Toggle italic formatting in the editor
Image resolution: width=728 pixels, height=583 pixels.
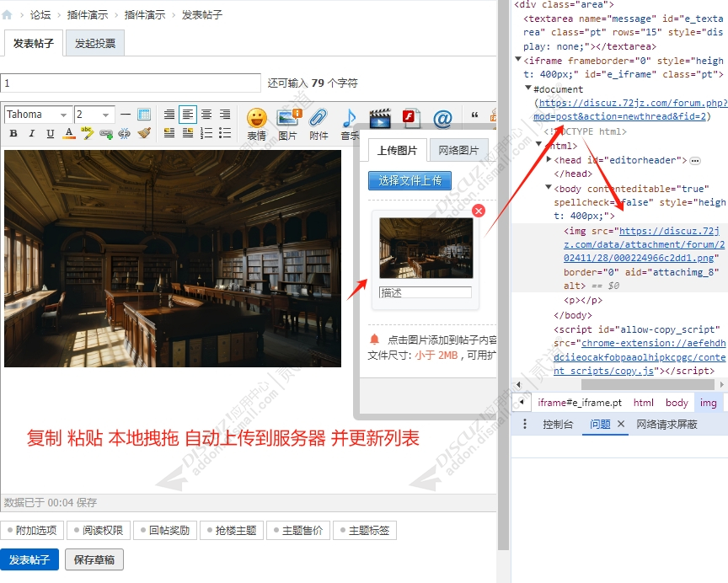tap(31, 134)
